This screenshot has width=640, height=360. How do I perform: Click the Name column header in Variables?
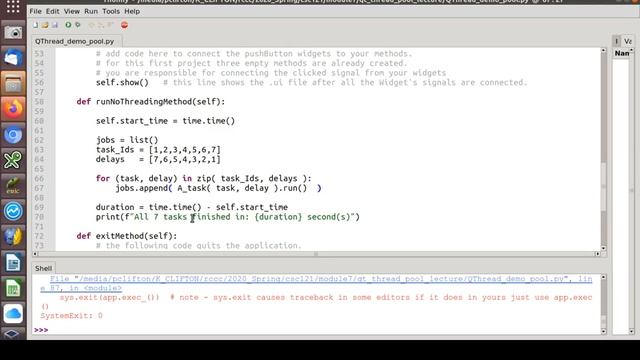622,53
